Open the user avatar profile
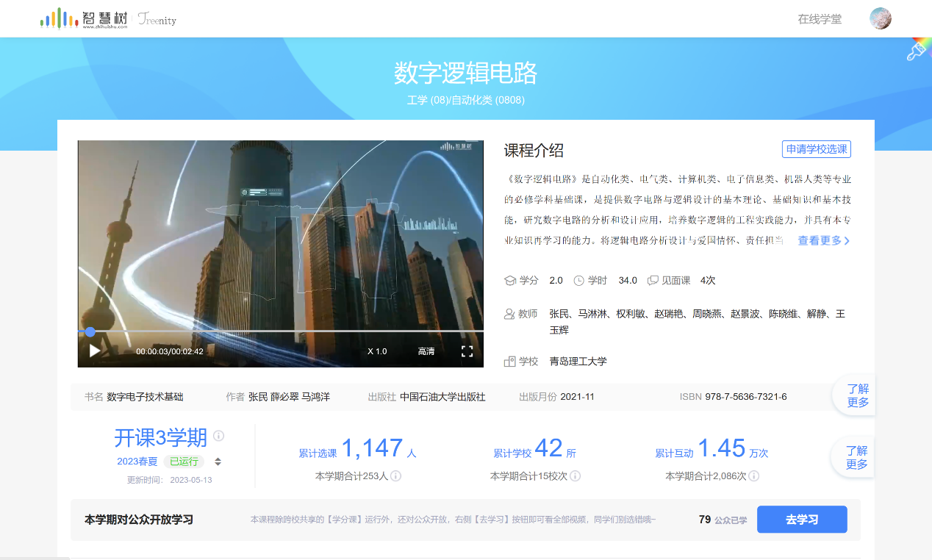932x560 pixels. (x=880, y=19)
